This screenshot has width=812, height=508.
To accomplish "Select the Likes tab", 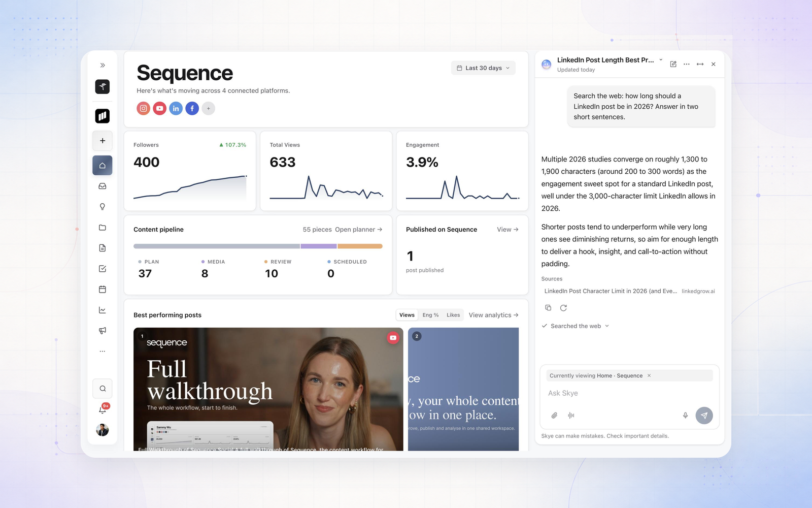I will point(453,315).
